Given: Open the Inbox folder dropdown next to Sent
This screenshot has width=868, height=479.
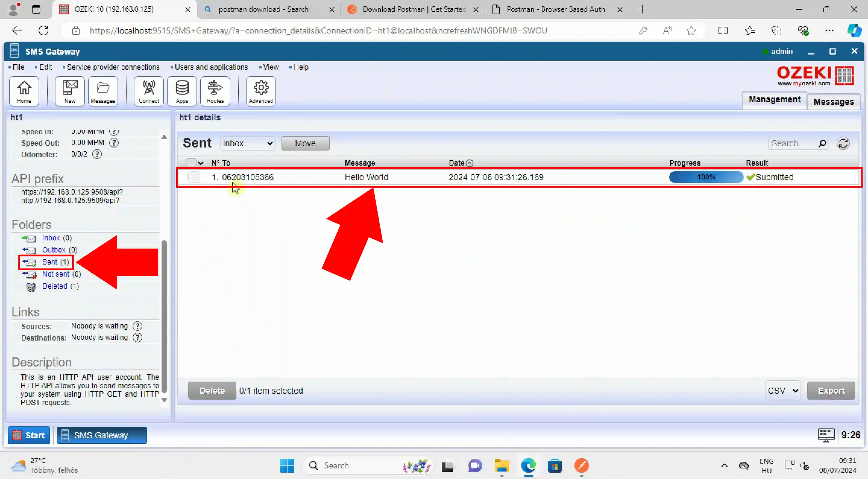Looking at the screenshot, I should [248, 143].
